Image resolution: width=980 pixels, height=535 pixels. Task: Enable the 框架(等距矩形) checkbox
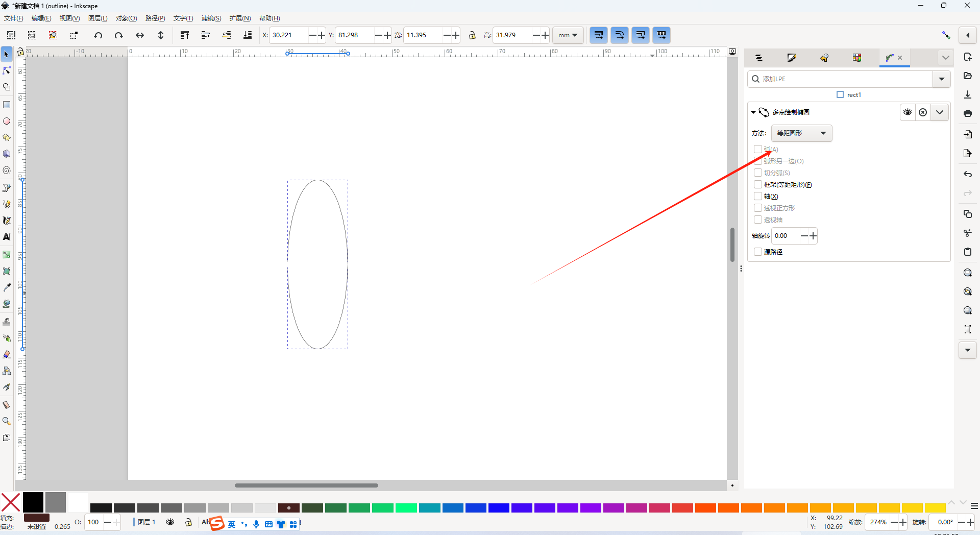[758, 184]
